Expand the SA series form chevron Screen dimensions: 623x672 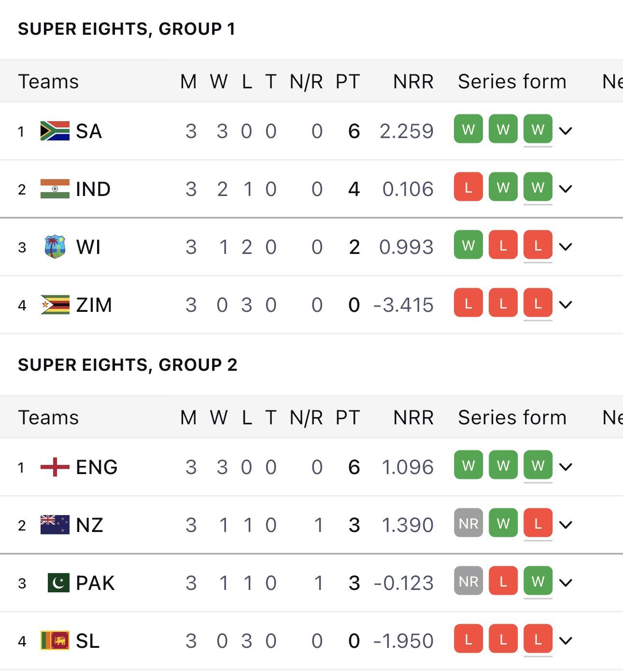pos(566,131)
